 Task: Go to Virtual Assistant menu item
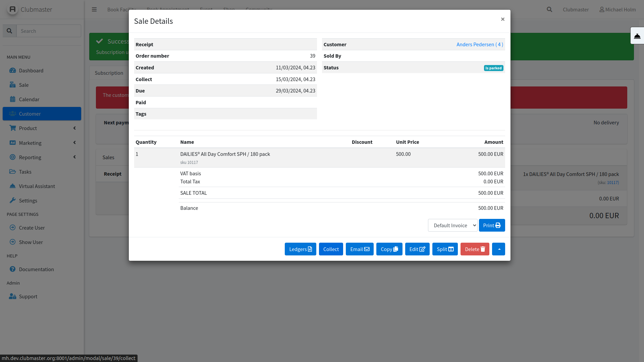click(37, 186)
